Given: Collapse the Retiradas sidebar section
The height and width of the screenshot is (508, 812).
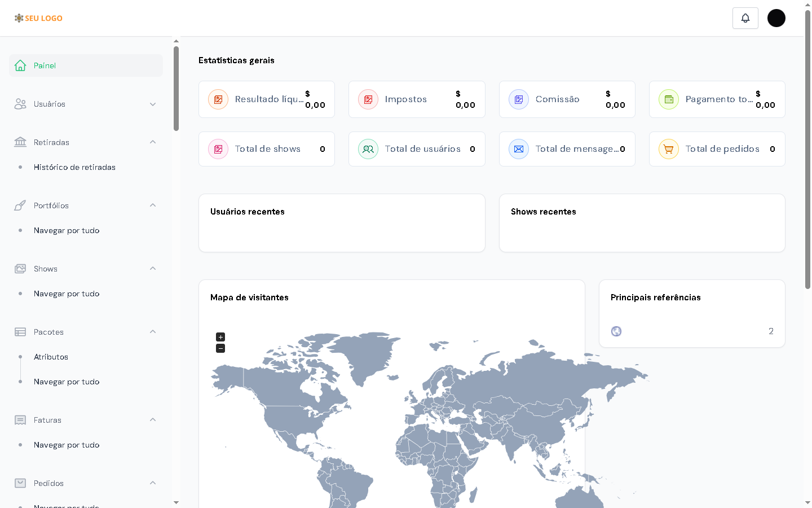Looking at the screenshot, I should [x=153, y=142].
